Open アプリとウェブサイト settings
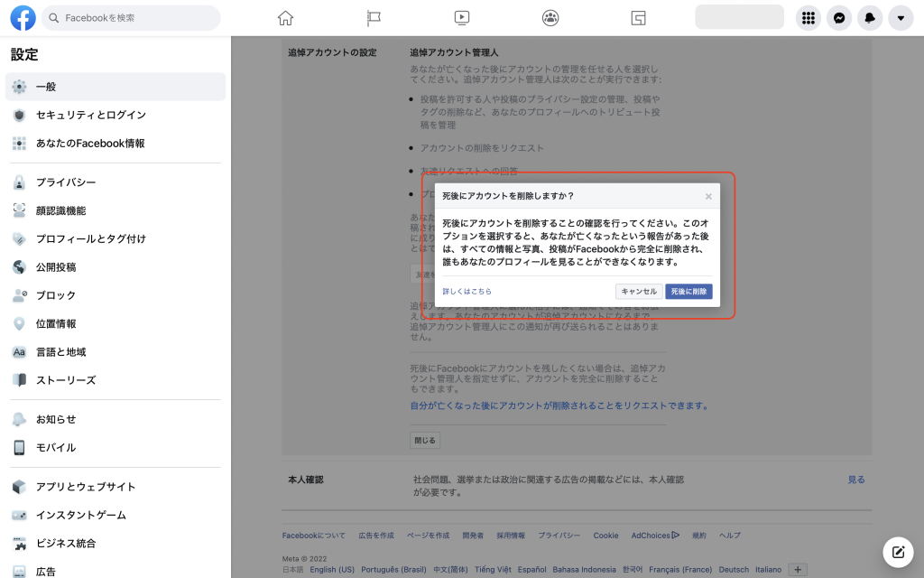This screenshot has height=578, width=924. [115, 487]
